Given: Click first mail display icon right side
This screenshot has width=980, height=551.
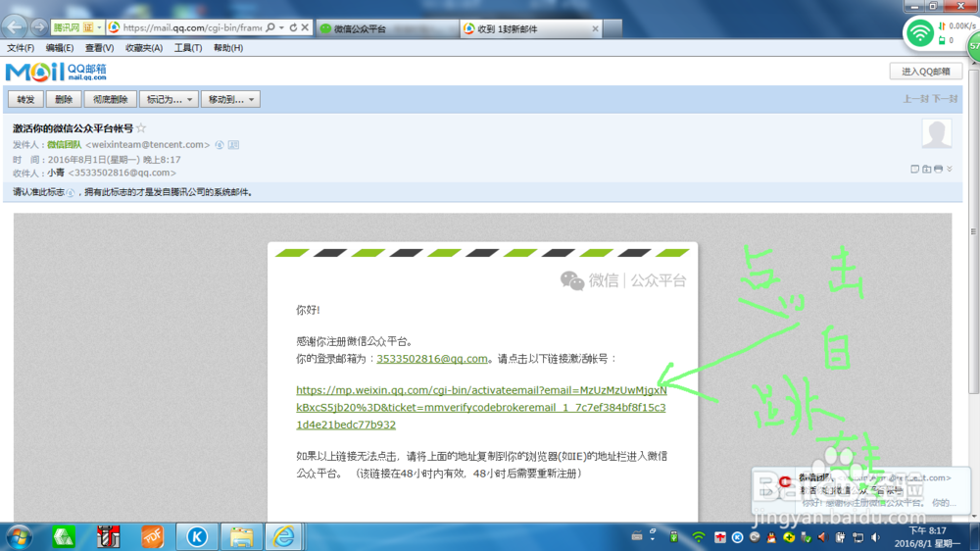Looking at the screenshot, I should 915,169.
